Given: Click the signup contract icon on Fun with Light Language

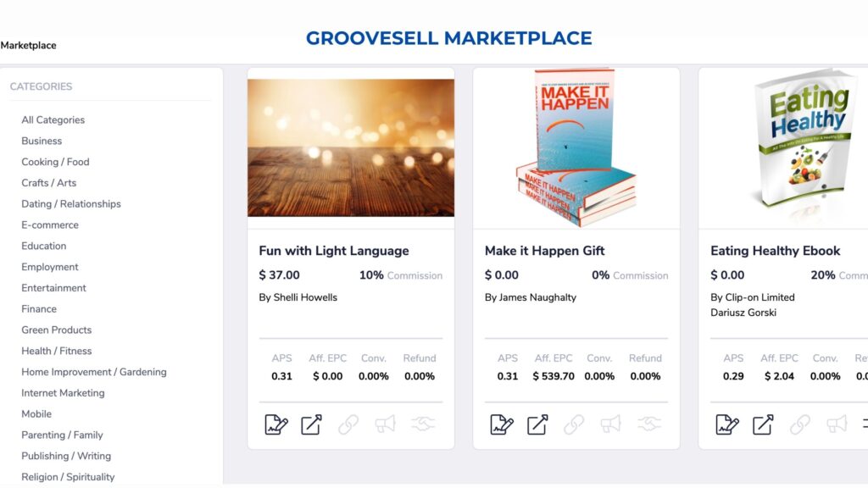Looking at the screenshot, I should 276,424.
